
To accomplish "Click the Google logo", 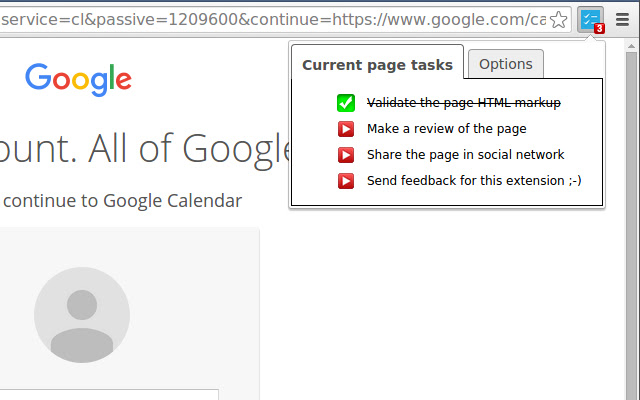I will pos(78,79).
